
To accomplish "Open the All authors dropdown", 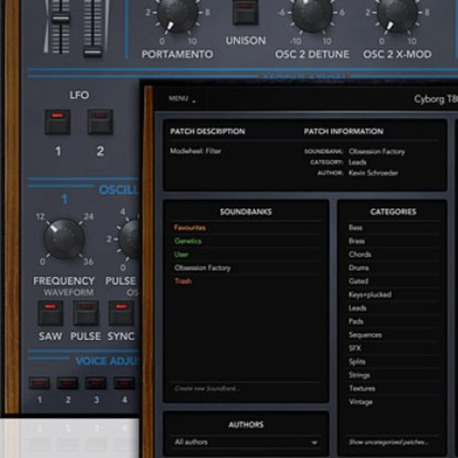I will tap(246, 442).
